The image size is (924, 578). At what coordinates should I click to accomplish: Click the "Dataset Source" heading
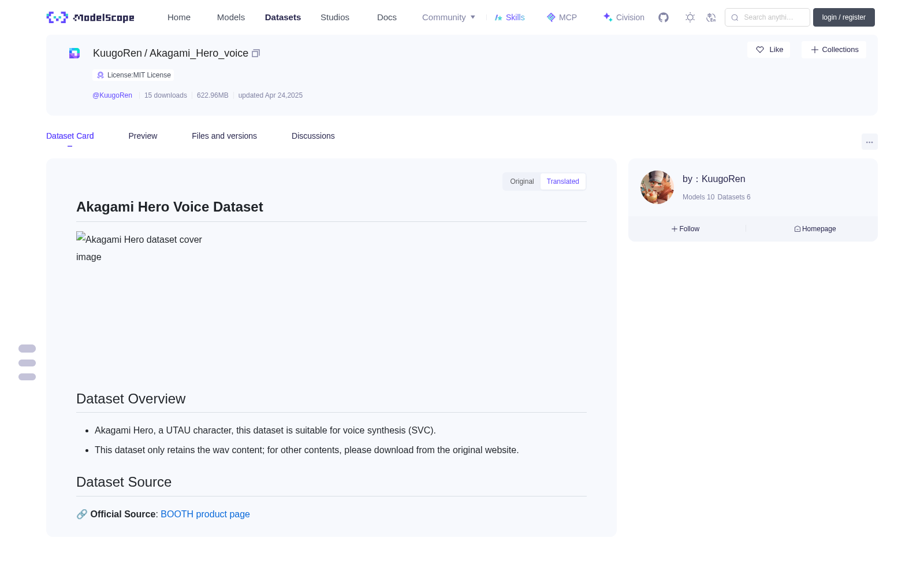[x=124, y=482]
